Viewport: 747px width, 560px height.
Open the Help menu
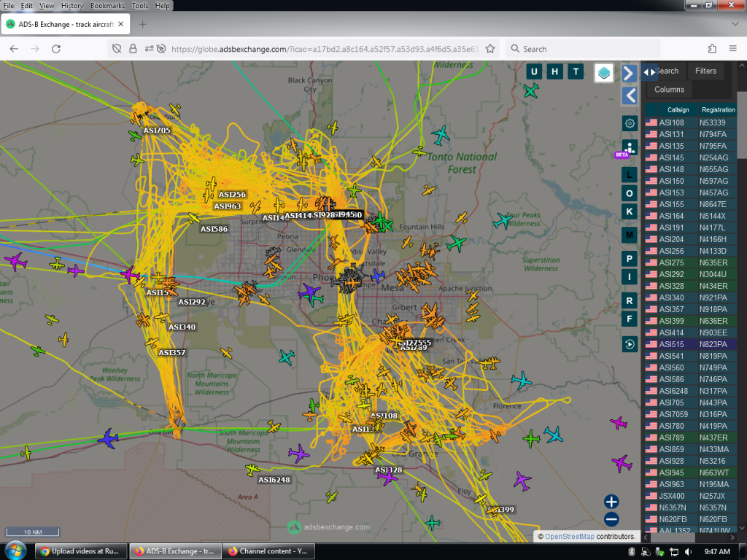click(x=162, y=6)
